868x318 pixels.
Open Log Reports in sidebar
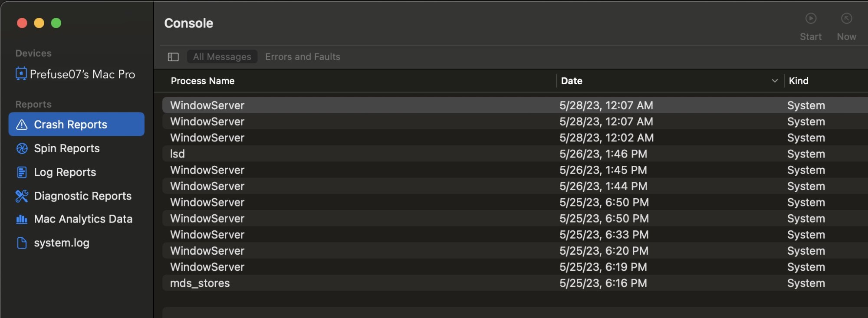click(76, 172)
